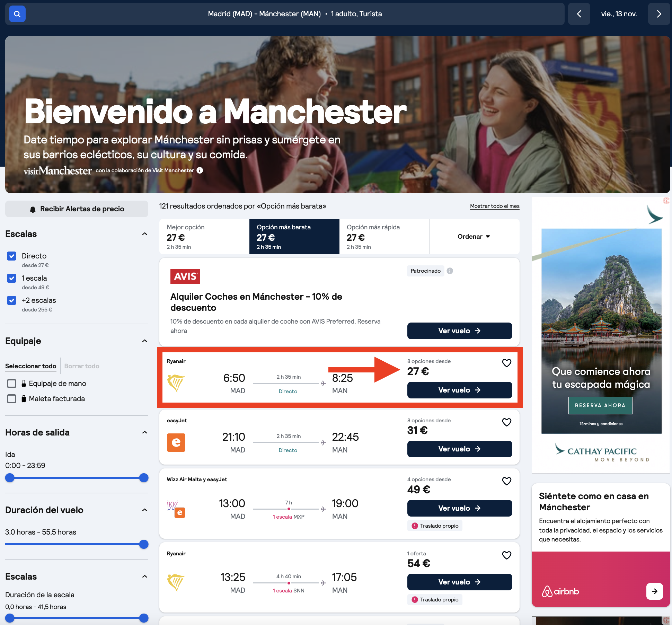Favorite the Wizz Air Malta 49 € flight
Image resolution: width=672 pixels, height=625 pixels.
point(506,481)
